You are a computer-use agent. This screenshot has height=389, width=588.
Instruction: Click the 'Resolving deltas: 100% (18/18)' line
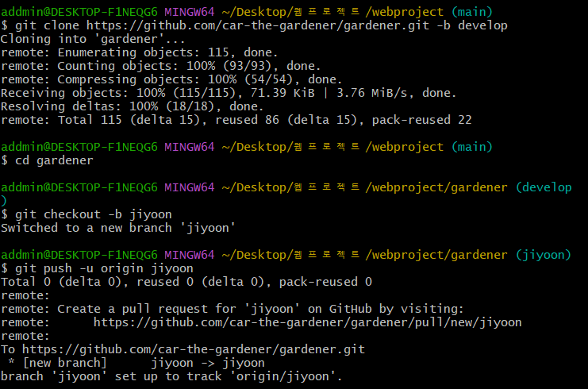[x=132, y=106]
